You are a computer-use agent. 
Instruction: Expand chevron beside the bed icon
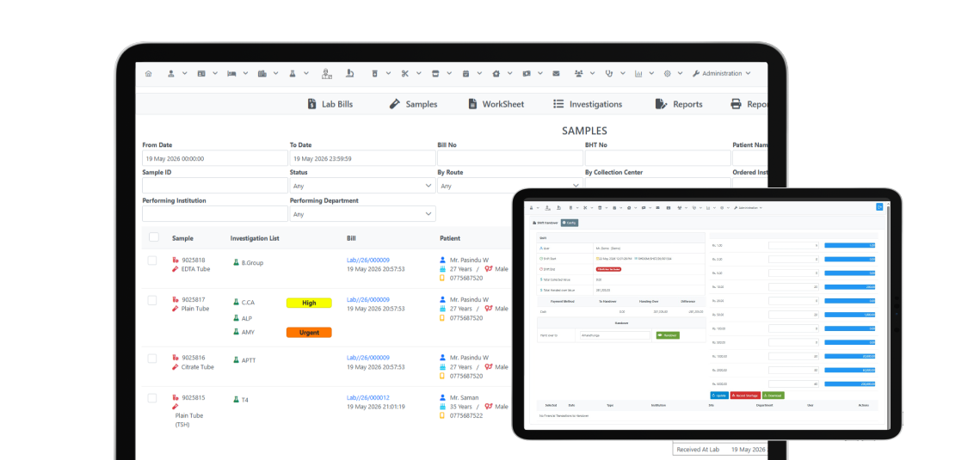pos(245,74)
